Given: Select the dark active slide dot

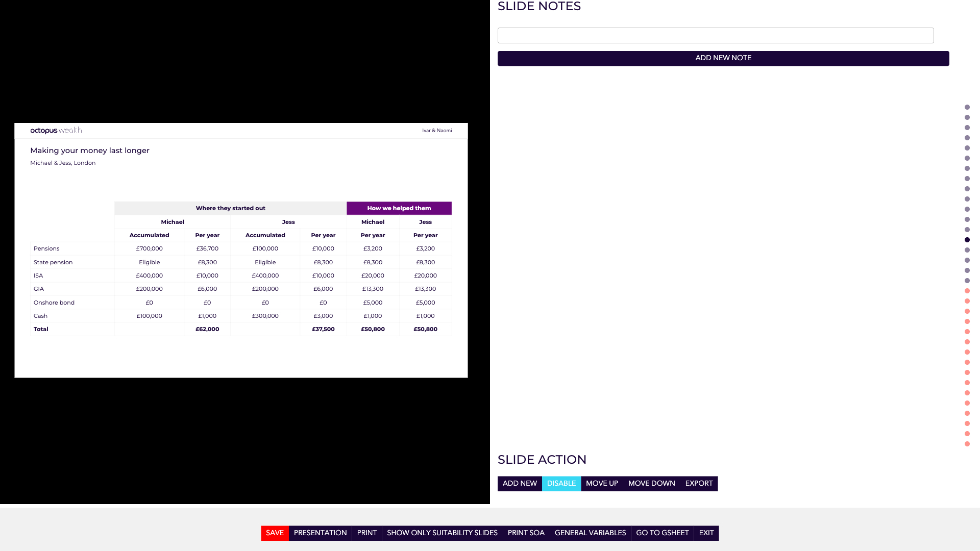Looking at the screenshot, I should click(967, 240).
